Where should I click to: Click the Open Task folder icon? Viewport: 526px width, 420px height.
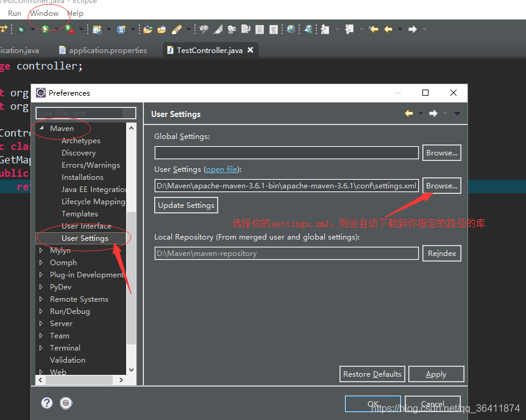[162, 29]
